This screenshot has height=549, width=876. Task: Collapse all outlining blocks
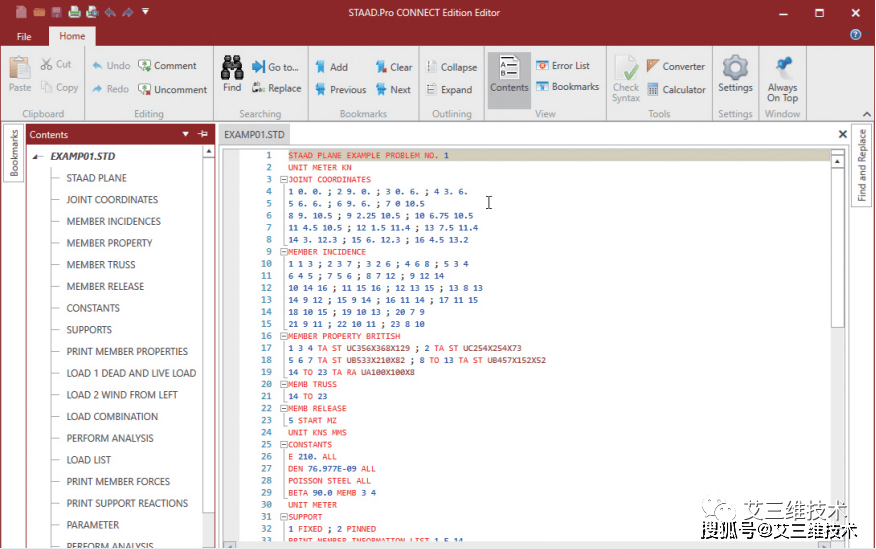[451, 67]
